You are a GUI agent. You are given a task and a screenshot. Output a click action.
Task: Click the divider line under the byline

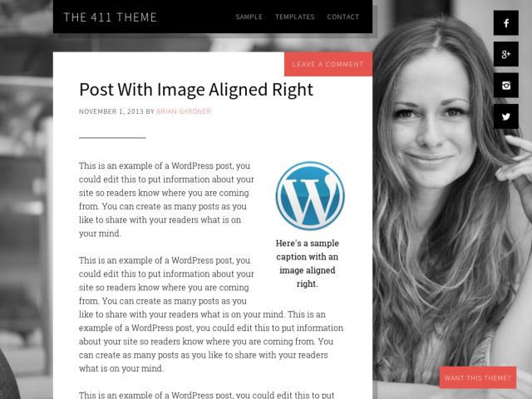[x=112, y=138]
